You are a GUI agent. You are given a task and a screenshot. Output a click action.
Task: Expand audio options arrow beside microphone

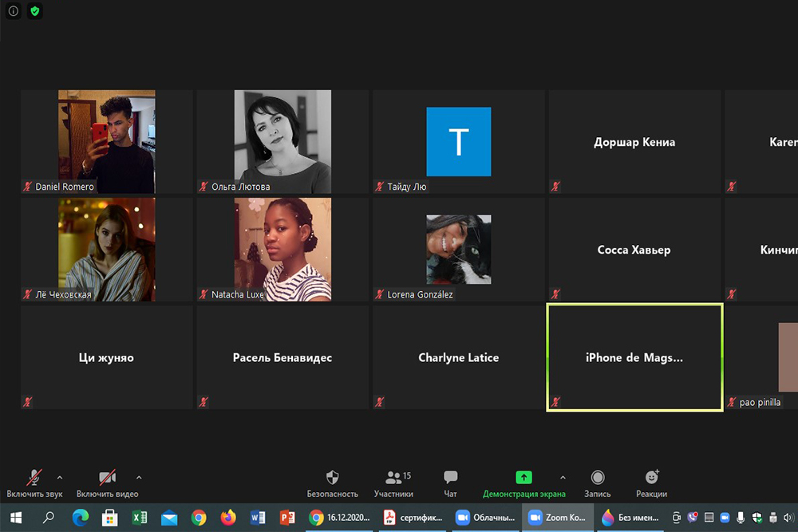(x=59, y=478)
